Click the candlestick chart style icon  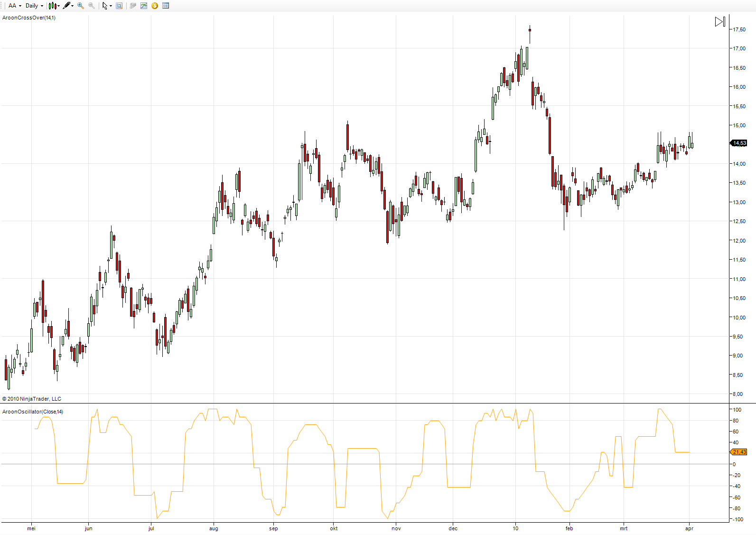[x=52, y=6]
